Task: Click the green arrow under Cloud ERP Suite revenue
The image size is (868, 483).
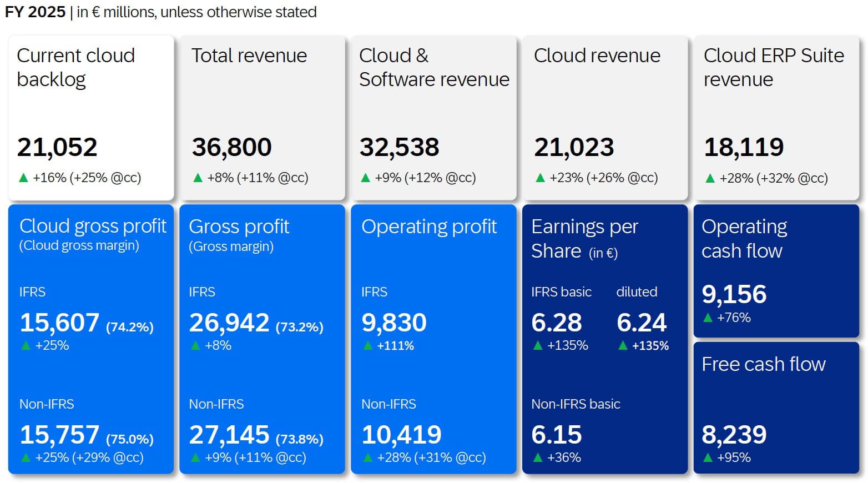Action: 710,179
